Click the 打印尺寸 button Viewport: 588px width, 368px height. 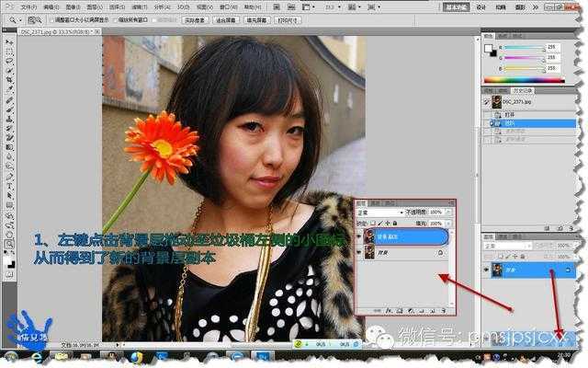pos(288,20)
